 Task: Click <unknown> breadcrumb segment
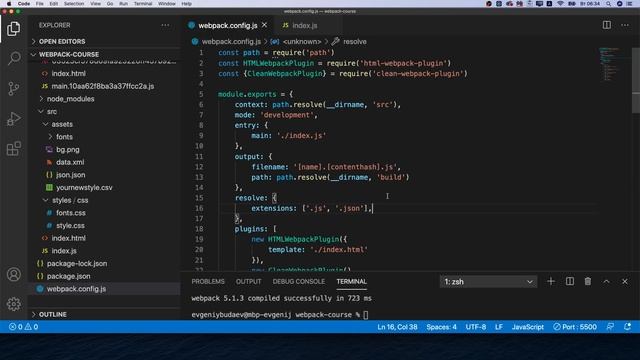[302, 42]
